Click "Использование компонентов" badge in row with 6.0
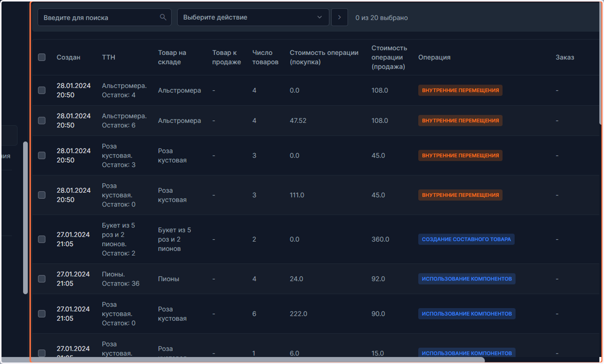This screenshot has height=364, width=604. (467, 353)
